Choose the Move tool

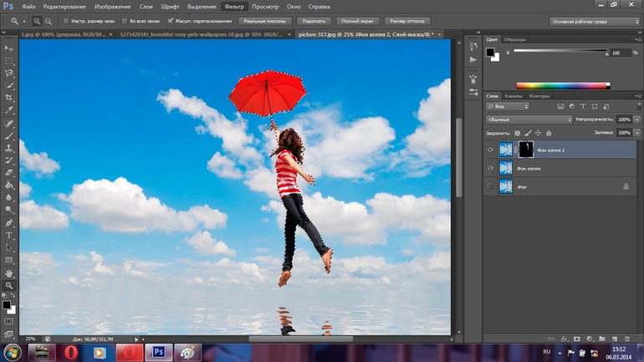point(10,48)
